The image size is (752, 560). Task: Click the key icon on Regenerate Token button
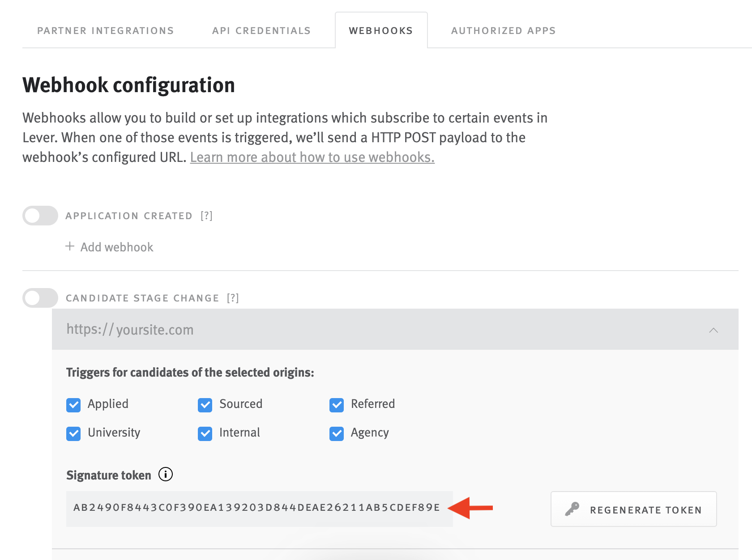tap(573, 509)
